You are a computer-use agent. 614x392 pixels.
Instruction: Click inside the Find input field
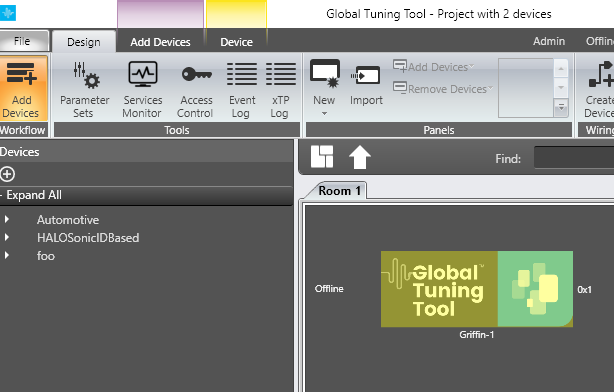574,157
